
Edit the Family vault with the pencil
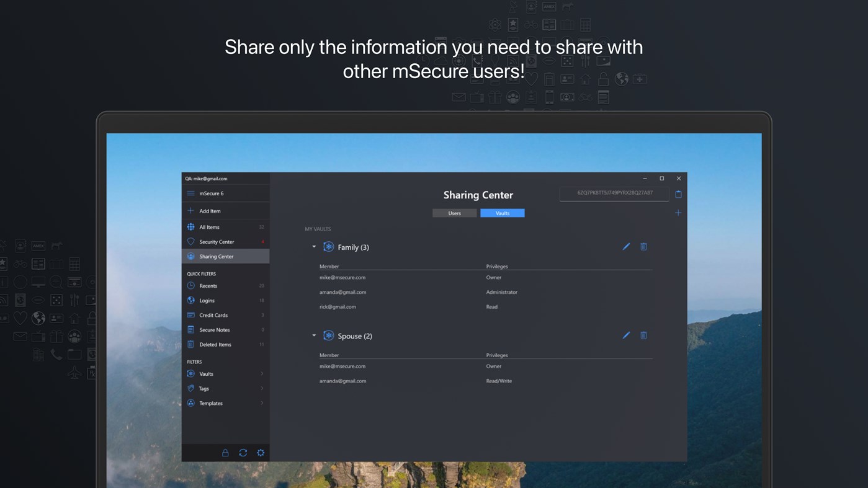coord(626,247)
